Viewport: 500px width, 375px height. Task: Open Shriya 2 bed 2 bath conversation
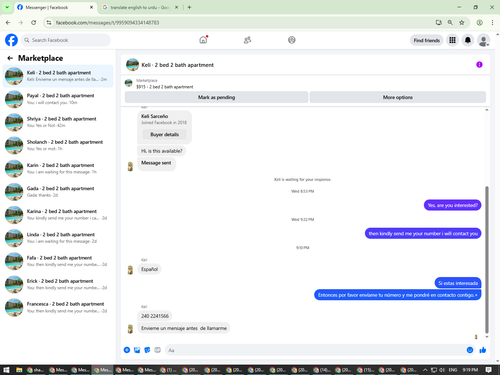pos(58,122)
